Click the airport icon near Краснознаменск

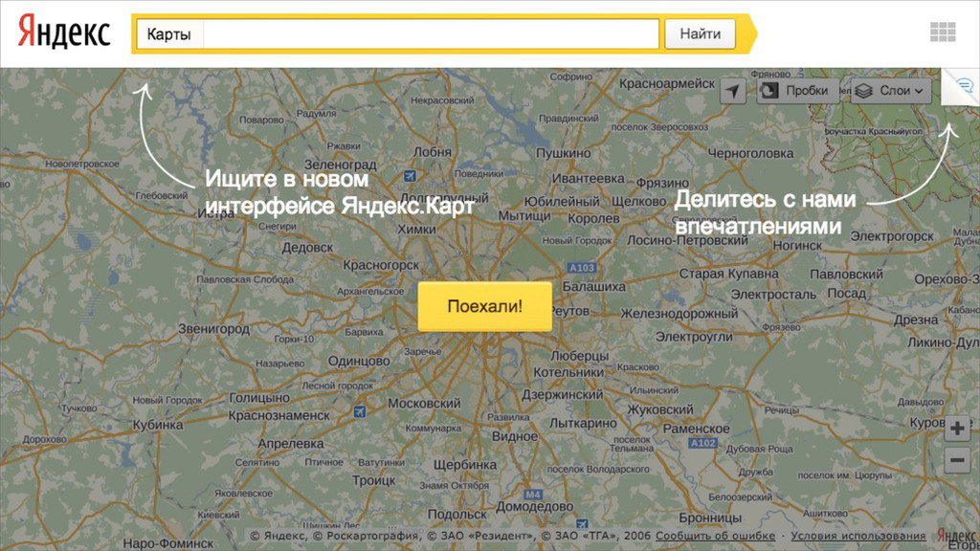(360, 411)
